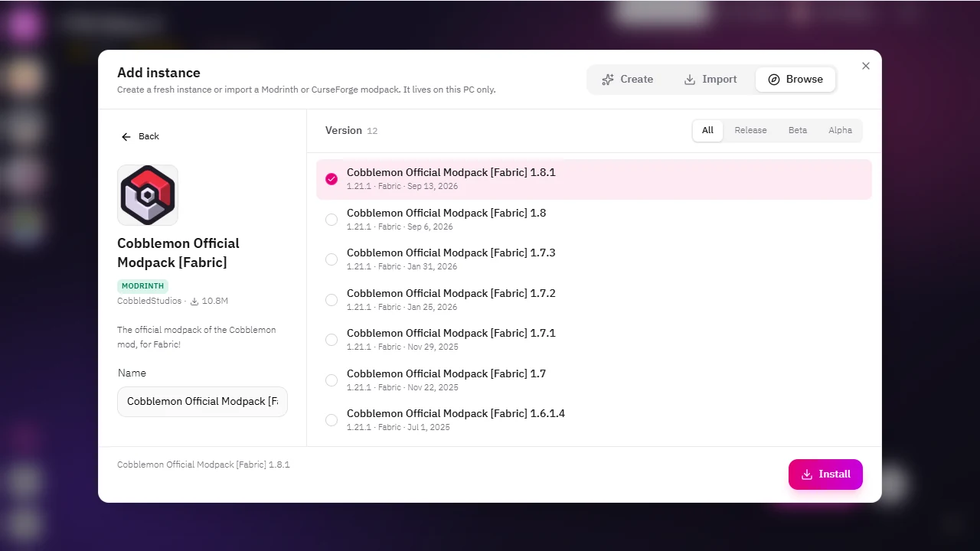
Task: Select Cobblemon Fabric 1.7.2 radio button
Action: click(332, 300)
